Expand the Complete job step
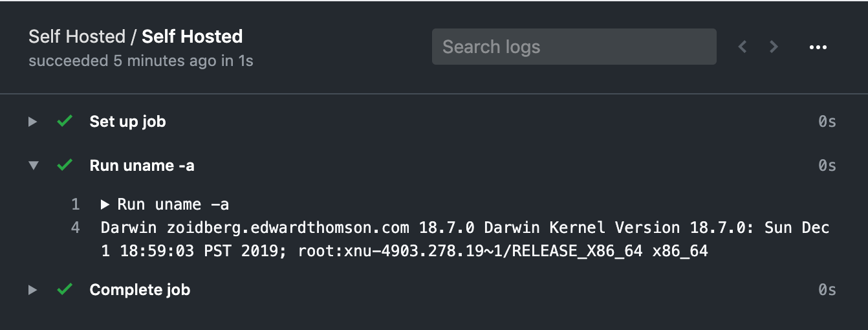This screenshot has width=868, height=330. tap(33, 290)
